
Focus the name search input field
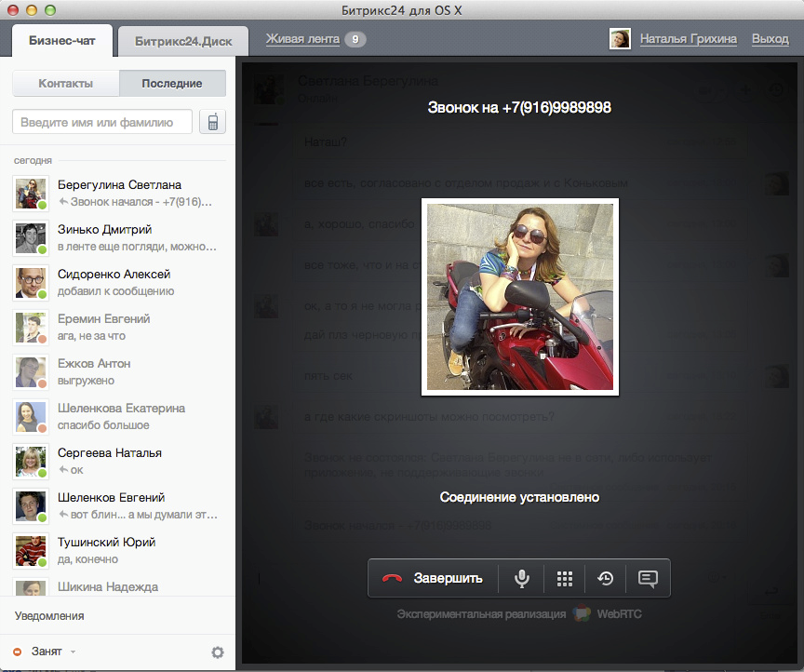pyautogui.click(x=102, y=122)
